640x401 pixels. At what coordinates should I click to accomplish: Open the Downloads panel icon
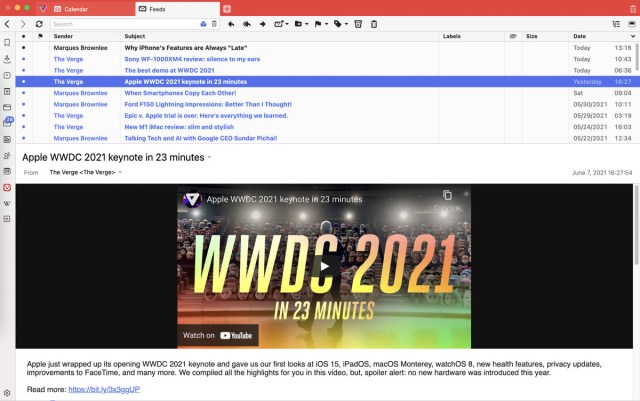[x=7, y=59]
